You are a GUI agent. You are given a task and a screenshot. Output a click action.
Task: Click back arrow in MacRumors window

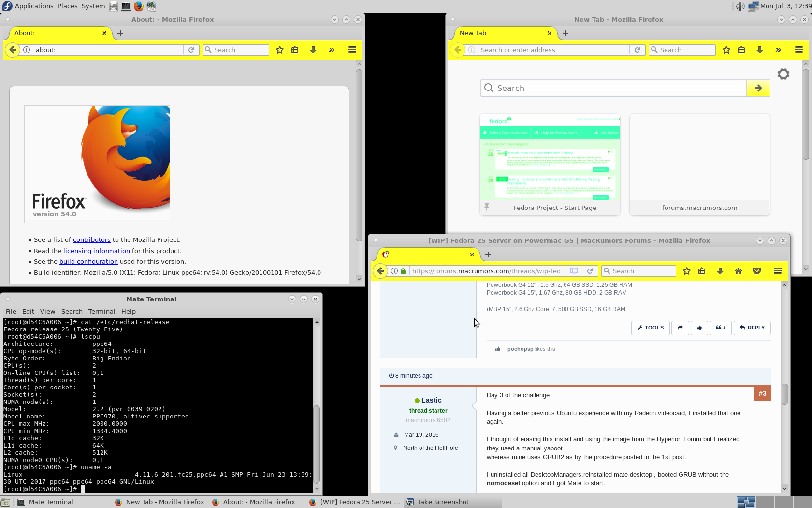pyautogui.click(x=381, y=271)
